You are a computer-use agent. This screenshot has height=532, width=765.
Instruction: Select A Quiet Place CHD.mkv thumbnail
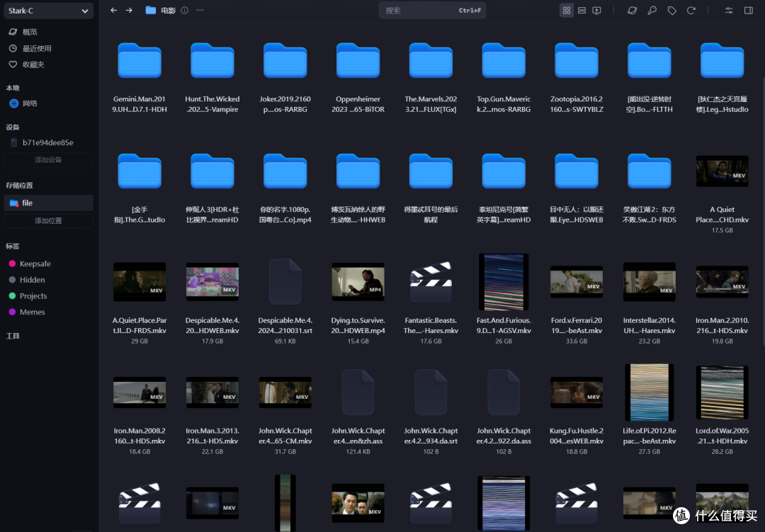[x=722, y=171]
